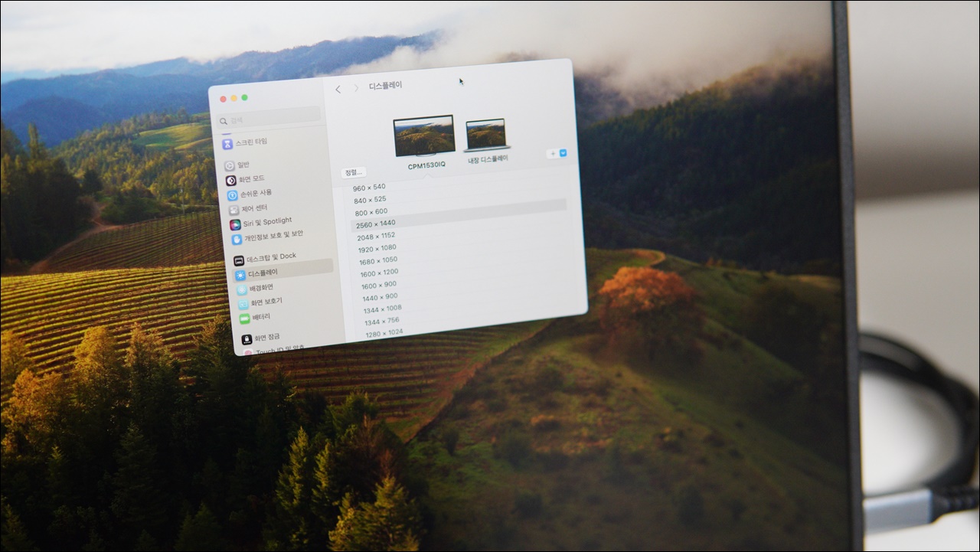980x552 pixels.
Task: Open 제어 센터 (Control Center) settings
Action: [234, 210]
